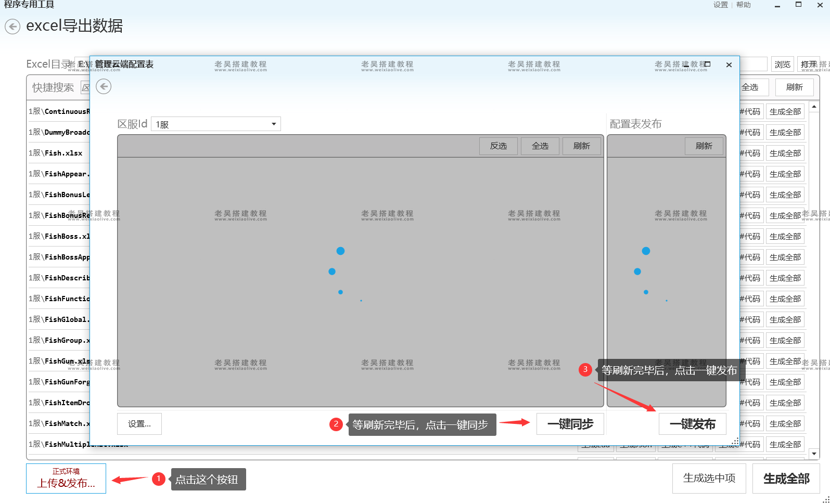Click the 一键同步 button

pyautogui.click(x=570, y=424)
